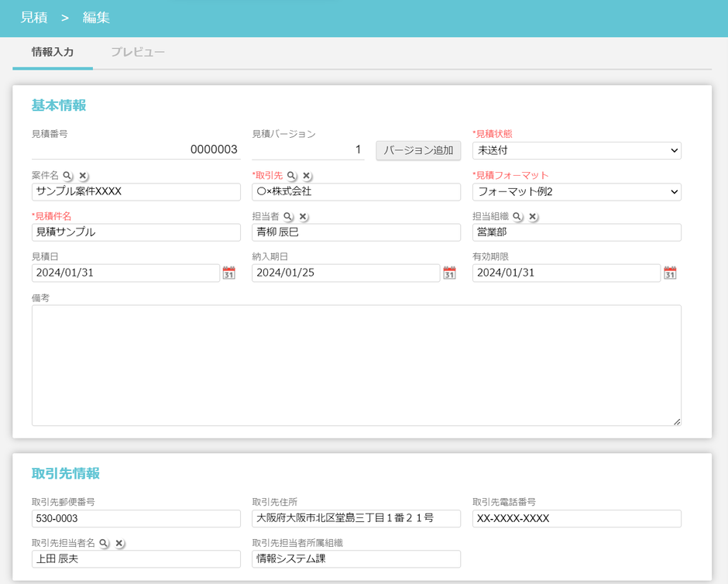Open the 担当組織 lookup search icon

517,217
